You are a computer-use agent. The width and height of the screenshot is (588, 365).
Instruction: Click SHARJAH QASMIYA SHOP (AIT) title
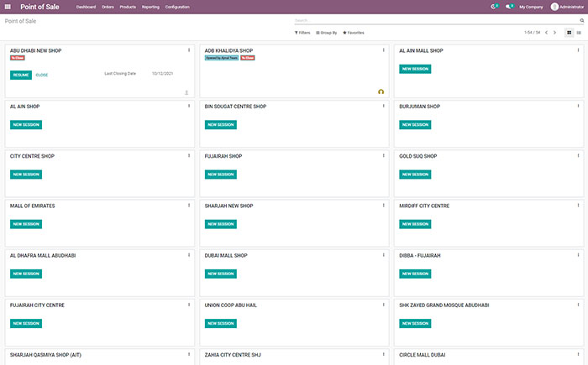[45, 355]
